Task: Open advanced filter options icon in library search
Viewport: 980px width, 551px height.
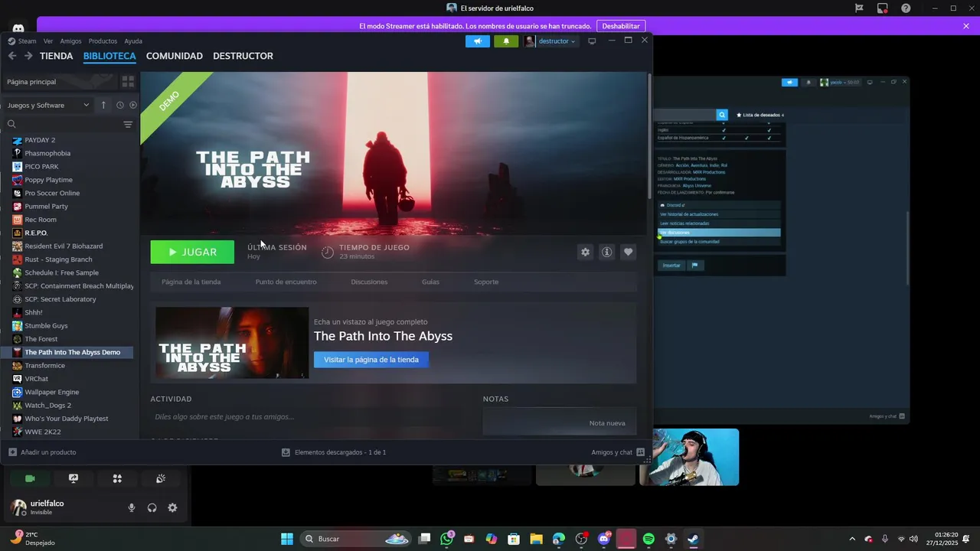Action: point(128,124)
